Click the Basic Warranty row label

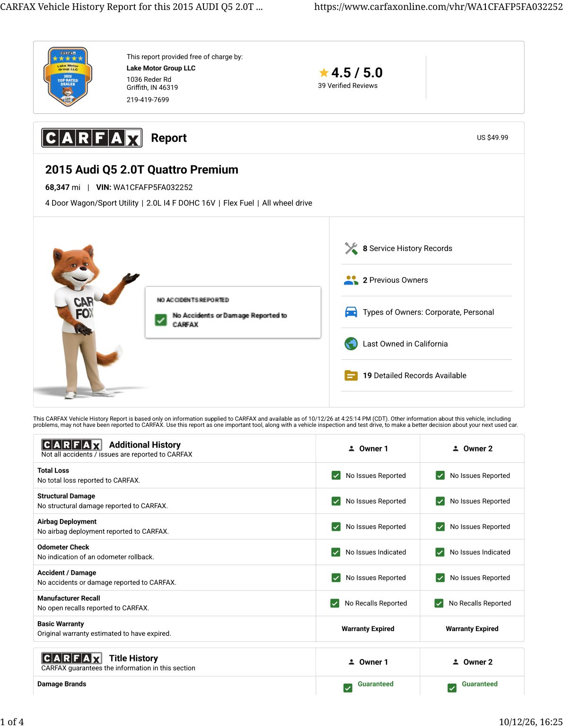coord(61,624)
